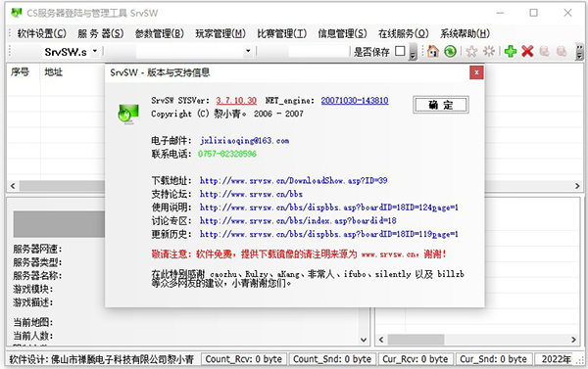Open the 使用说明 link with ID=124

point(329,208)
